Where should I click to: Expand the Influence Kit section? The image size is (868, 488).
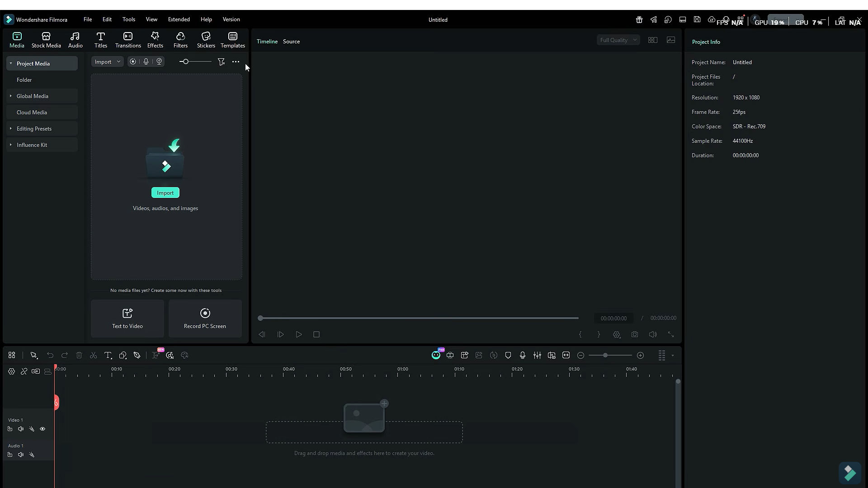pos(11,145)
